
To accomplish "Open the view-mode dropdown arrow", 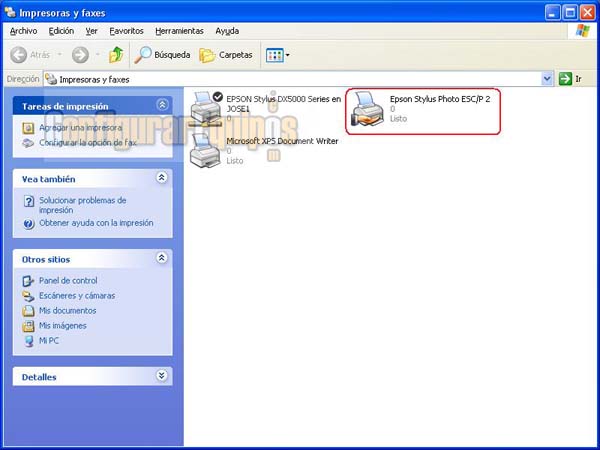I will click(288, 55).
